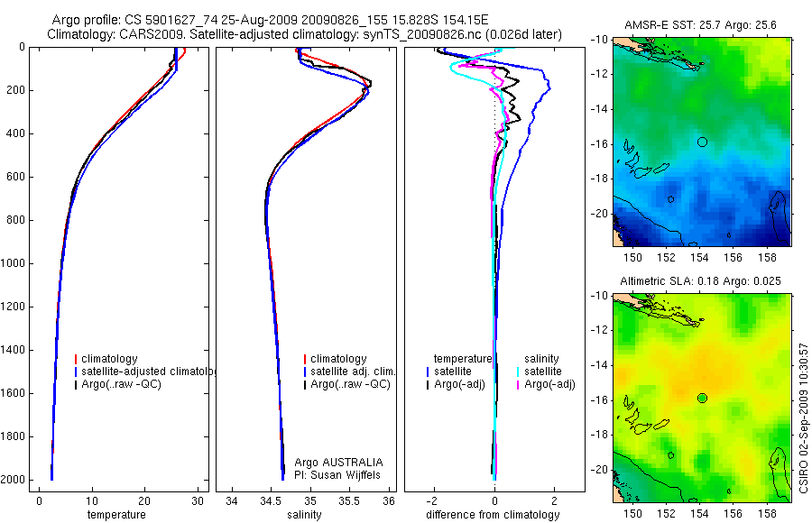Screen dimensions: 812x523
Task: Click the 'difference from climatology' axis label
Action: coord(493,515)
